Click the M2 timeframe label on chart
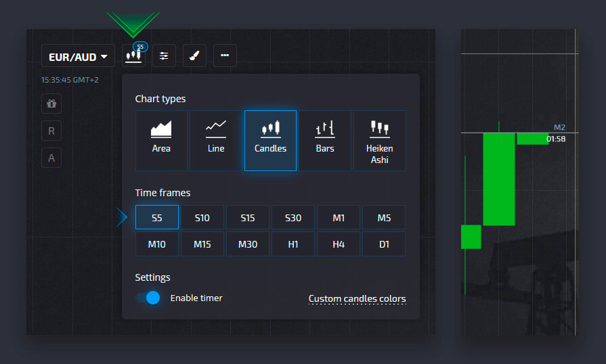The height and width of the screenshot is (364, 606). pos(559,127)
